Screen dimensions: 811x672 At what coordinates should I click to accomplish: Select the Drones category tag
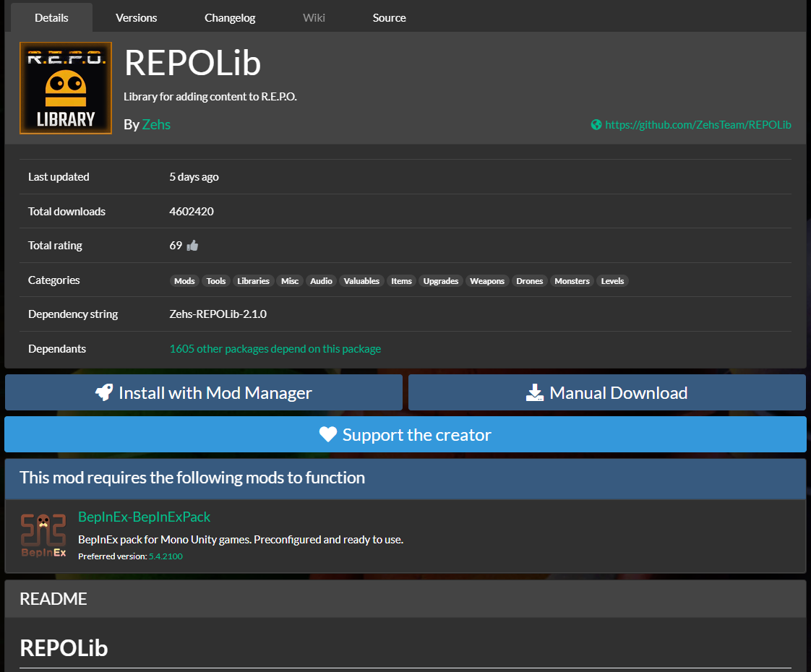530,280
